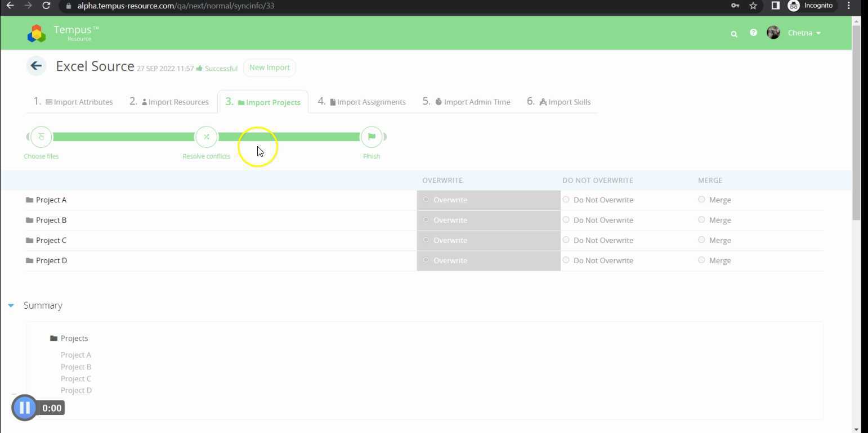
Task: Click the back arrow beside Excel Source
Action: pos(36,66)
